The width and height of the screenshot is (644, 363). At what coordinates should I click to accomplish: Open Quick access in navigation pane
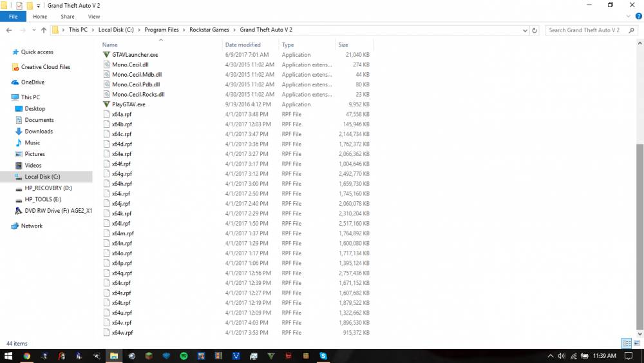(x=37, y=52)
